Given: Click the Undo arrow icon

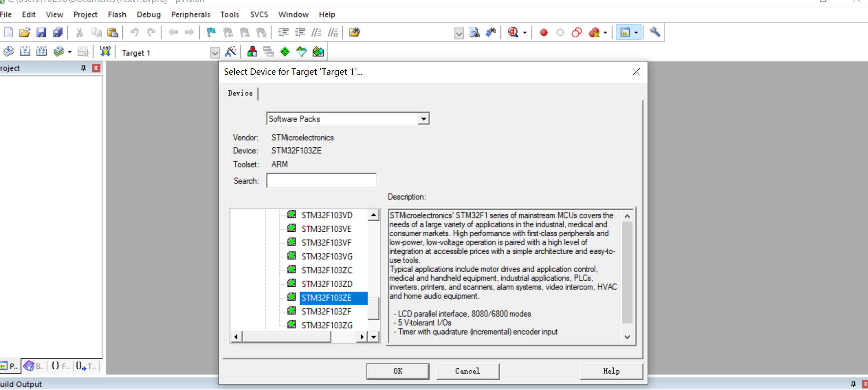Looking at the screenshot, I should pos(134,32).
